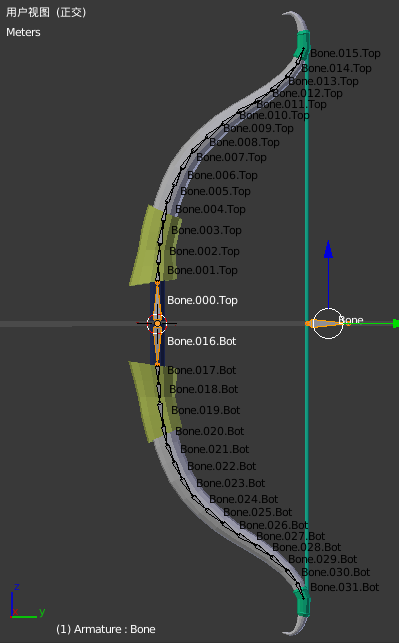Viewport: 399px width, 643px height.
Task: Select Bone.015.Top label
Action: (345, 53)
